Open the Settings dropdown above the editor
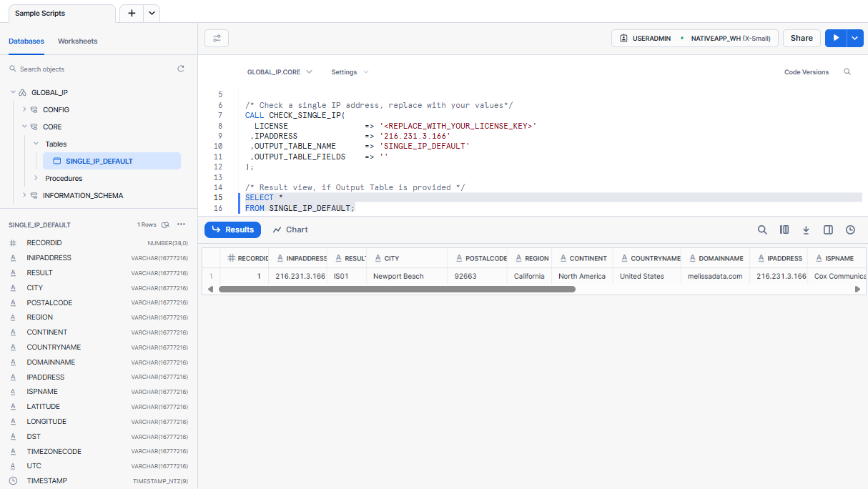The height and width of the screenshot is (489, 868). (x=350, y=72)
